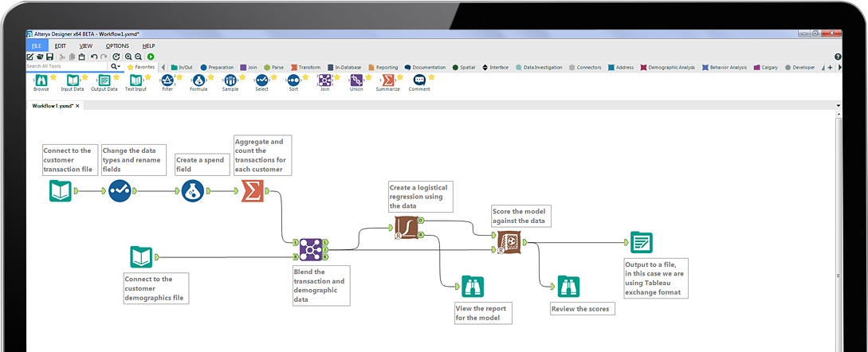The image size is (868, 352).
Task: Run the workflow with the green play button
Action: pos(151,57)
